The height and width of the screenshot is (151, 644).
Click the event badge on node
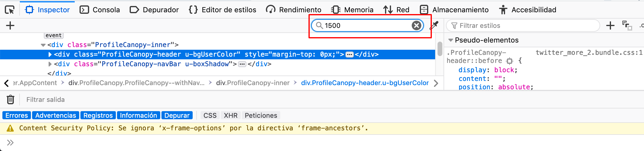[x=54, y=35]
